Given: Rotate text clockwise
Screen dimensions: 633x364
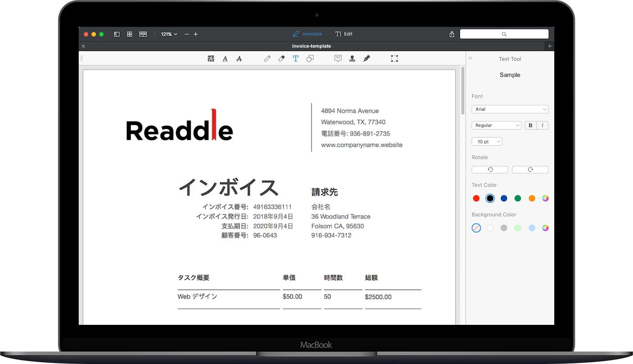Looking at the screenshot, I should tap(530, 170).
